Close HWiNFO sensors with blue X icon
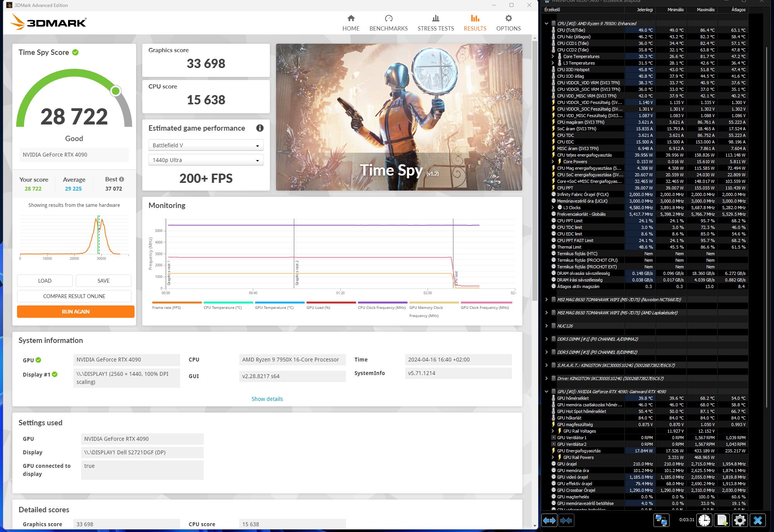Image resolution: width=774 pixels, height=532 pixels. pos(758,520)
